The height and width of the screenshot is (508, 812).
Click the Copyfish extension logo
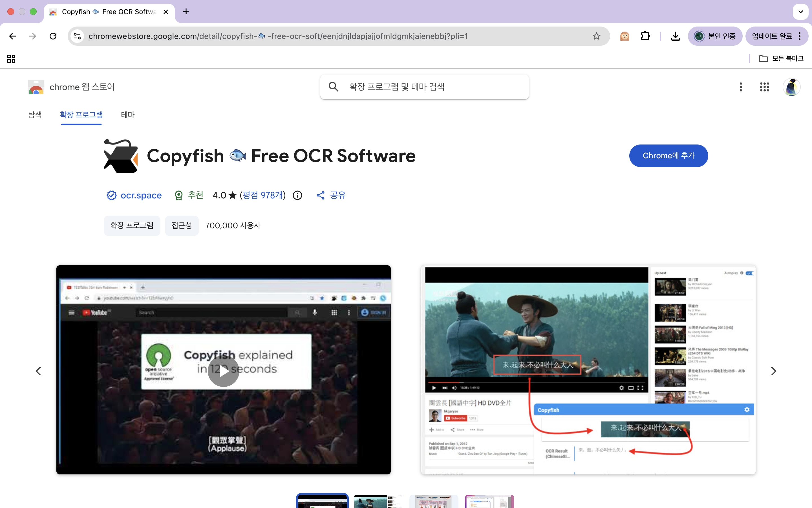[121, 156]
